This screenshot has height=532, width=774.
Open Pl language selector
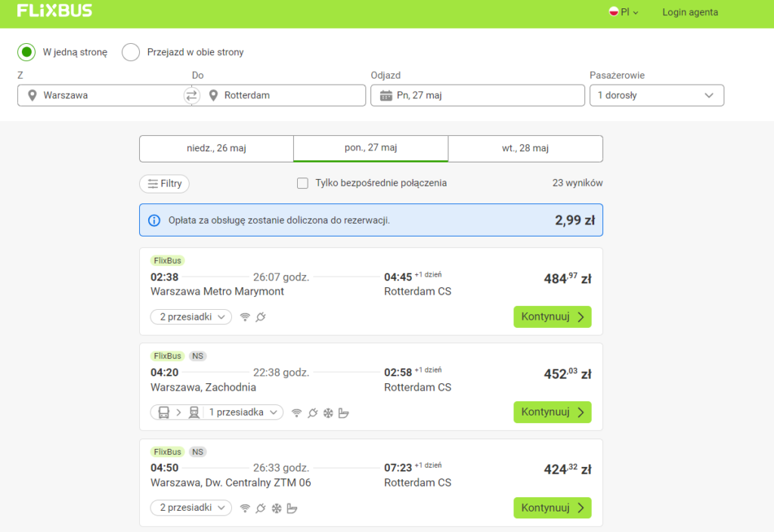coord(624,12)
